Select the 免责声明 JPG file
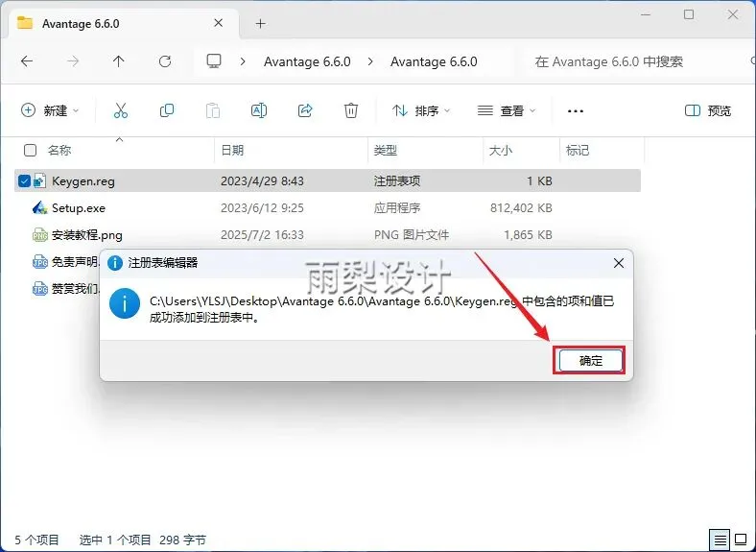756x552 pixels. point(75,262)
